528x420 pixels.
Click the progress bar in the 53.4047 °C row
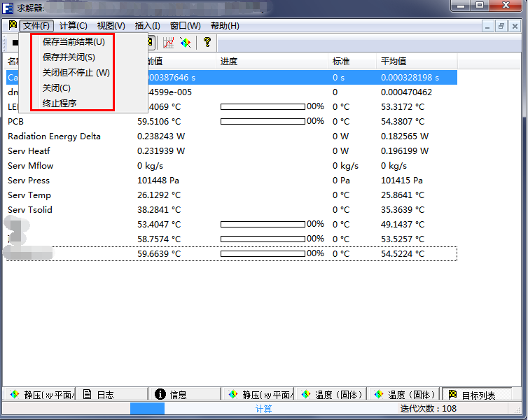[263, 225]
